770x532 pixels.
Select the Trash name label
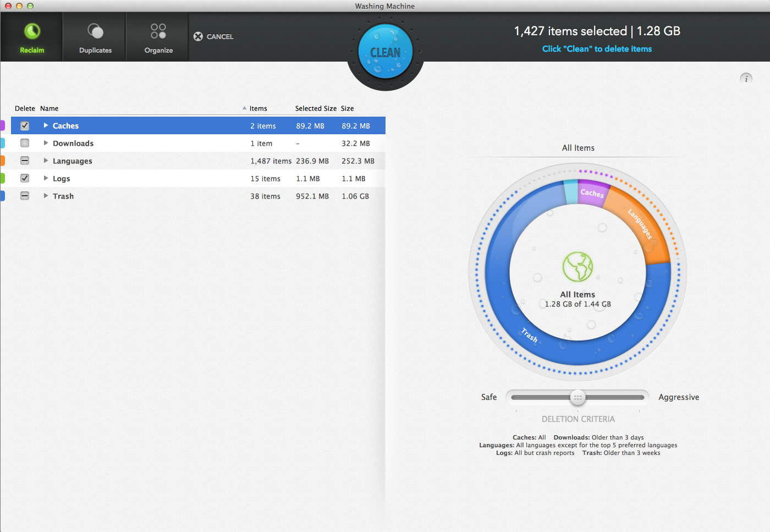point(63,196)
